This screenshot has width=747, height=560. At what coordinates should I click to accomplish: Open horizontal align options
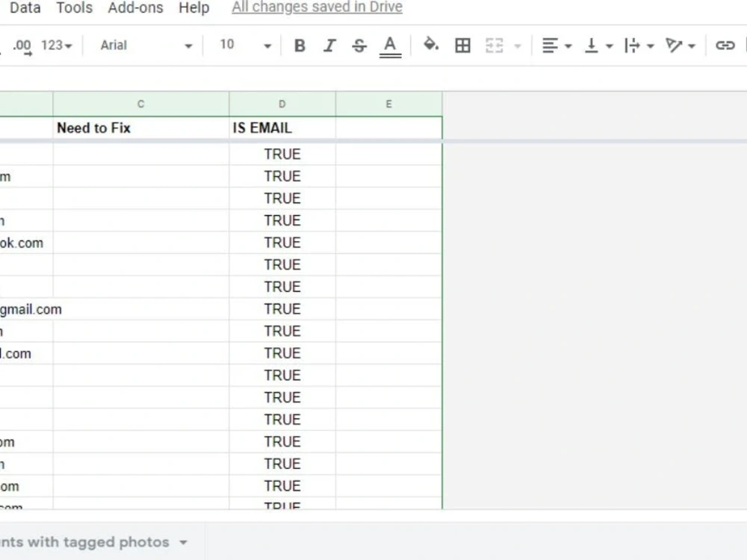pos(557,46)
